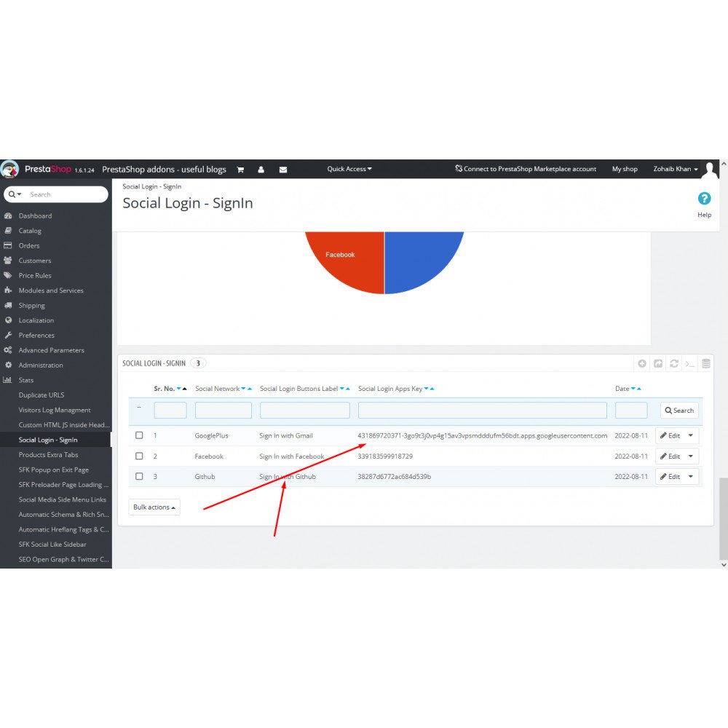Open Visitors Log Managment in sidebar
The height and width of the screenshot is (728, 728).
[56, 410]
